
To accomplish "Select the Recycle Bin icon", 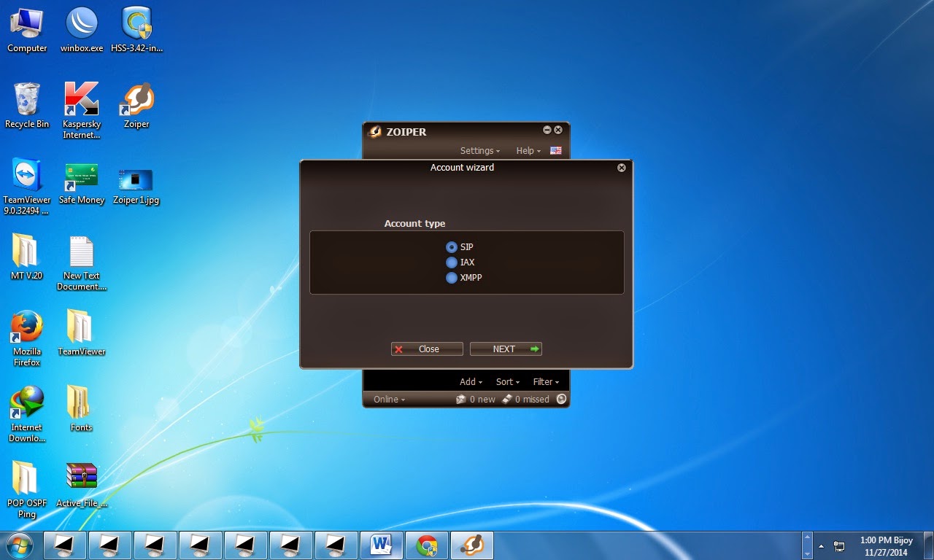I will click(27, 106).
